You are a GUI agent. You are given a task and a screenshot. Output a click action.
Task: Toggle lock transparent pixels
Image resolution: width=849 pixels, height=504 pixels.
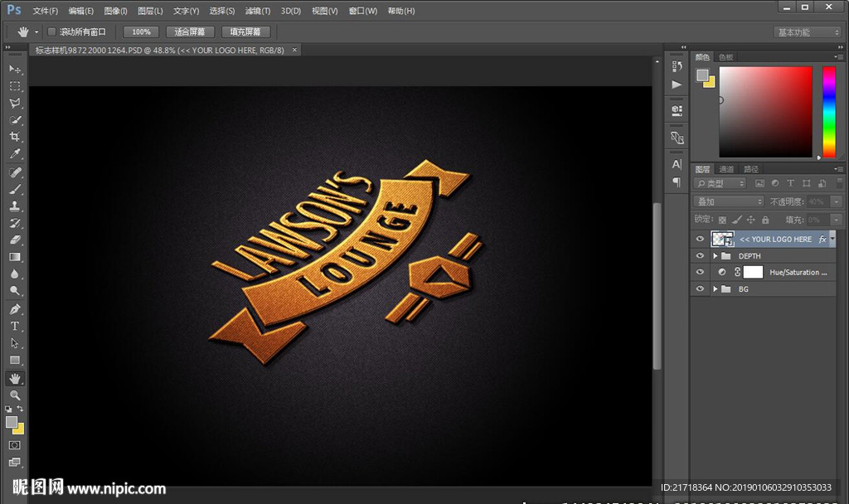(x=722, y=220)
